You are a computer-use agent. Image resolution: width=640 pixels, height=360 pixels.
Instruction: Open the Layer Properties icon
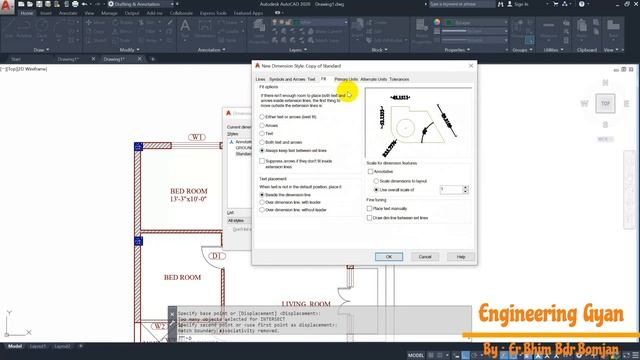(x=259, y=31)
